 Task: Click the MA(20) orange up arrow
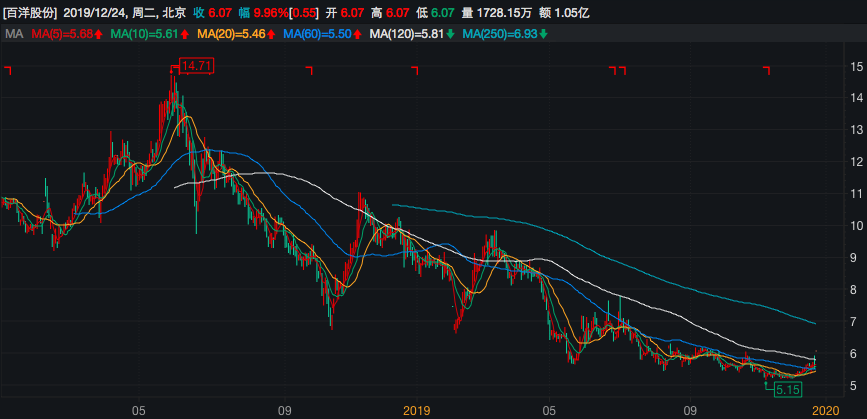(x=272, y=35)
